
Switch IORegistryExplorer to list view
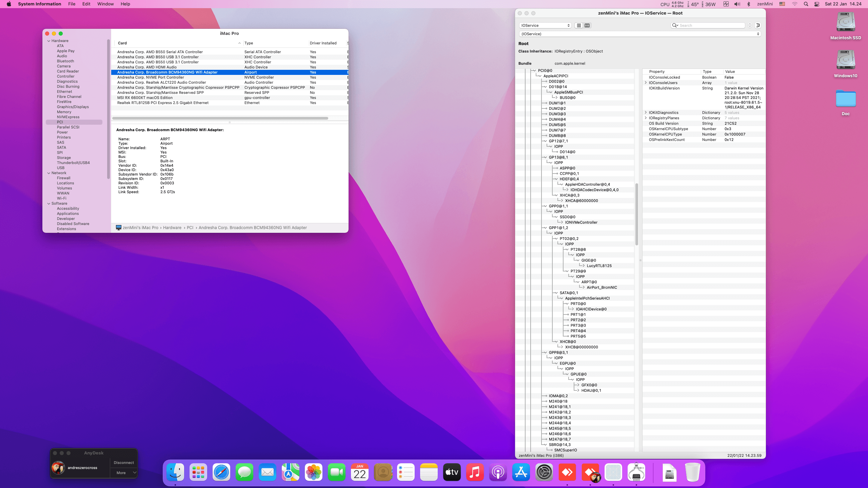pyautogui.click(x=579, y=25)
